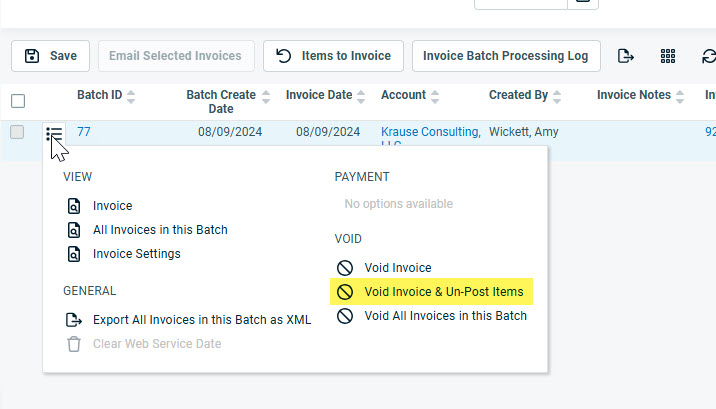Viewport: 716px width, 409px height.
Task: Select Void All Invoices in this Batch
Action: [445, 316]
